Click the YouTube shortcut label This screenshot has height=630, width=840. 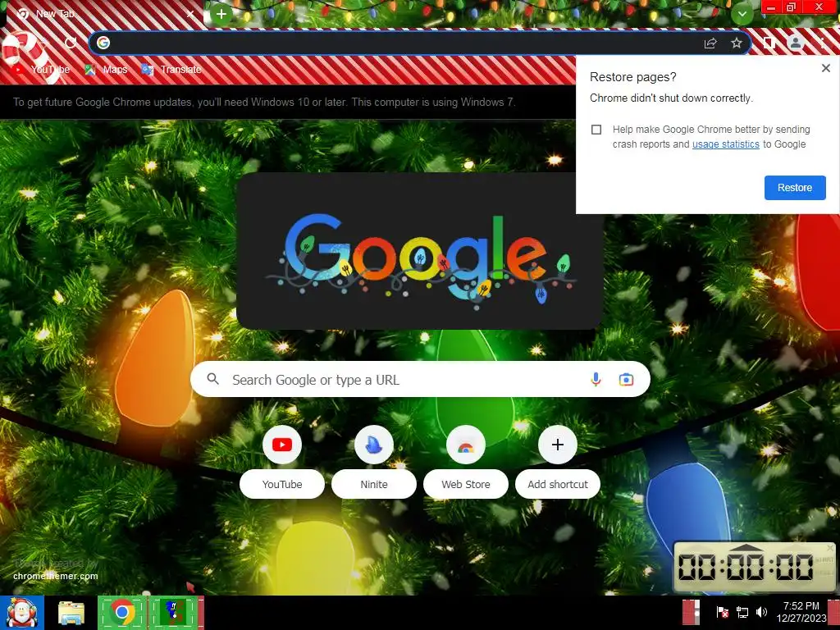point(282,484)
